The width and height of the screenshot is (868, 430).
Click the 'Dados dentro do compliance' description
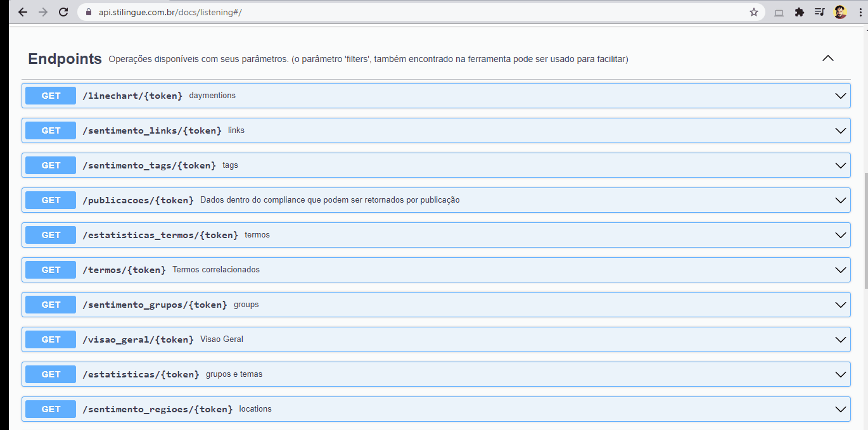(x=329, y=200)
